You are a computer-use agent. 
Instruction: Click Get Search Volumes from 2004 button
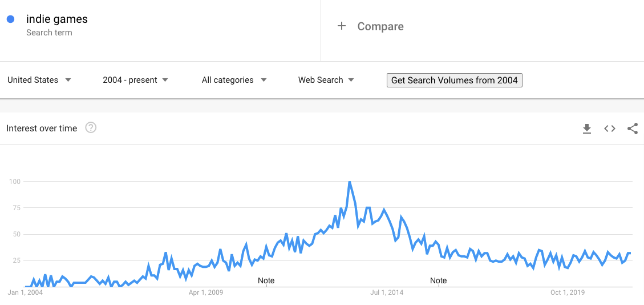[x=454, y=80]
